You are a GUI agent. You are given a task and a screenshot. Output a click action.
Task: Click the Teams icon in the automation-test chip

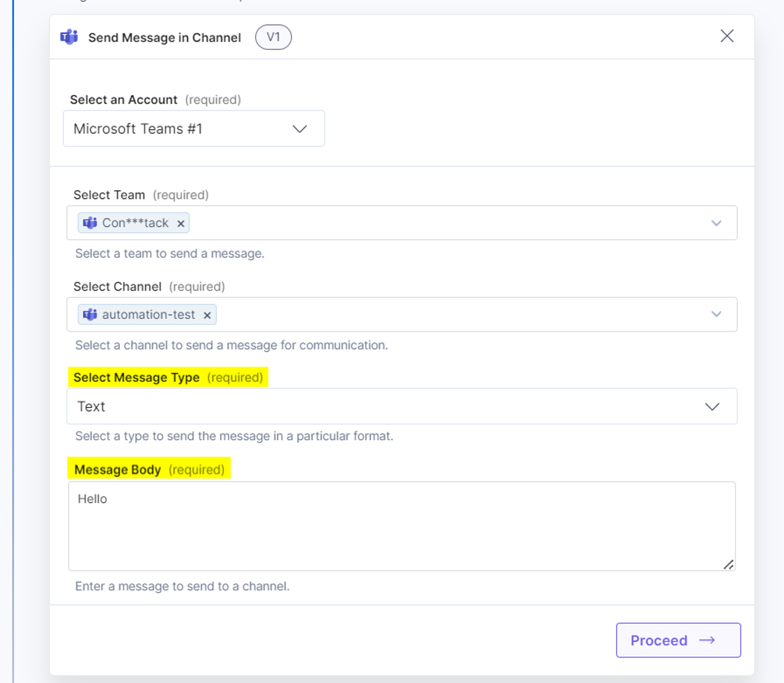(90, 314)
